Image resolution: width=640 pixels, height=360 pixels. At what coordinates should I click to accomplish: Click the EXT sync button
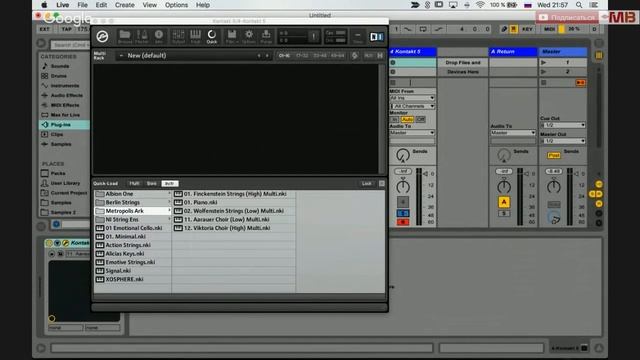tap(44, 29)
